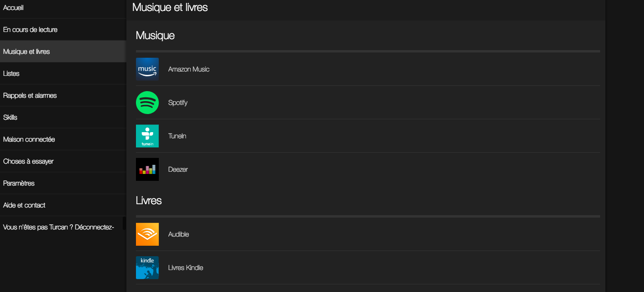This screenshot has width=644, height=292.
Task: Click the Amazon Music label text
Action: [189, 69]
